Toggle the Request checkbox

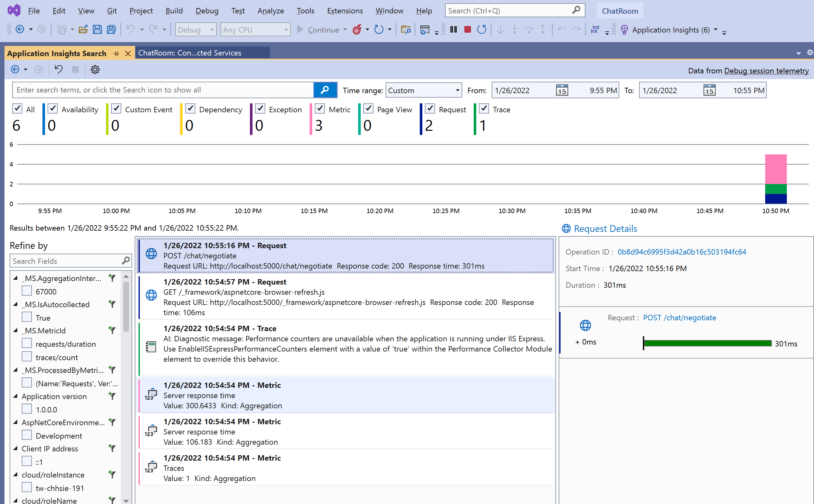point(430,109)
